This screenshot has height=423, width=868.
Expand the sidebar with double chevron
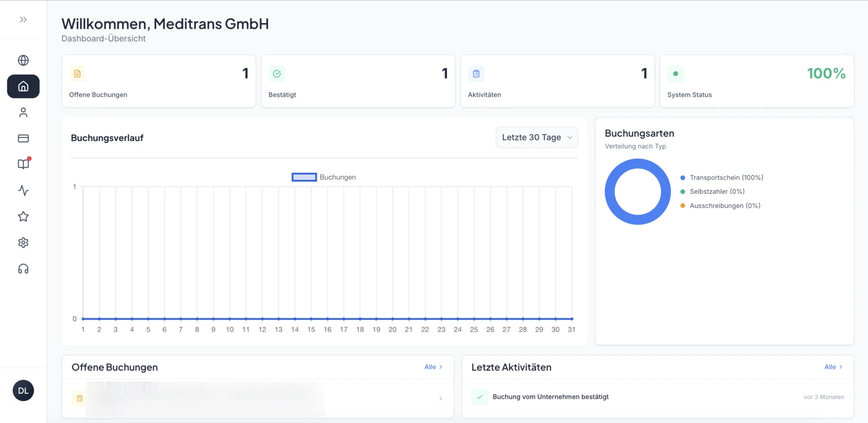coord(23,20)
